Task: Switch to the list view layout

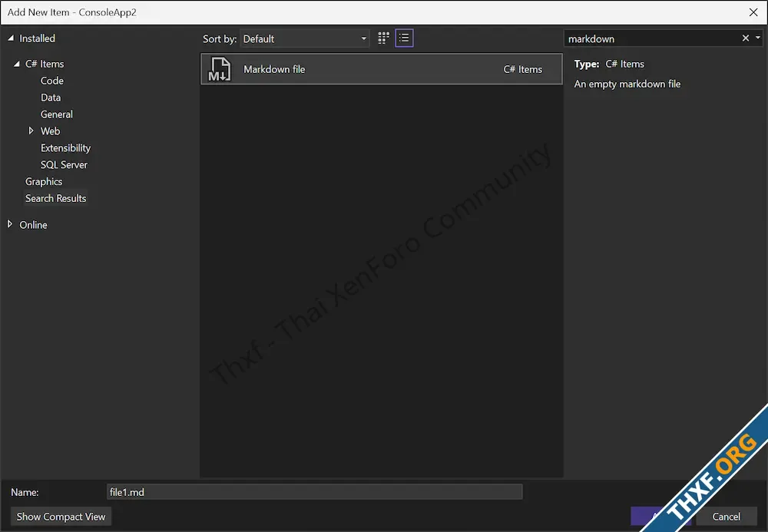Action: (404, 38)
